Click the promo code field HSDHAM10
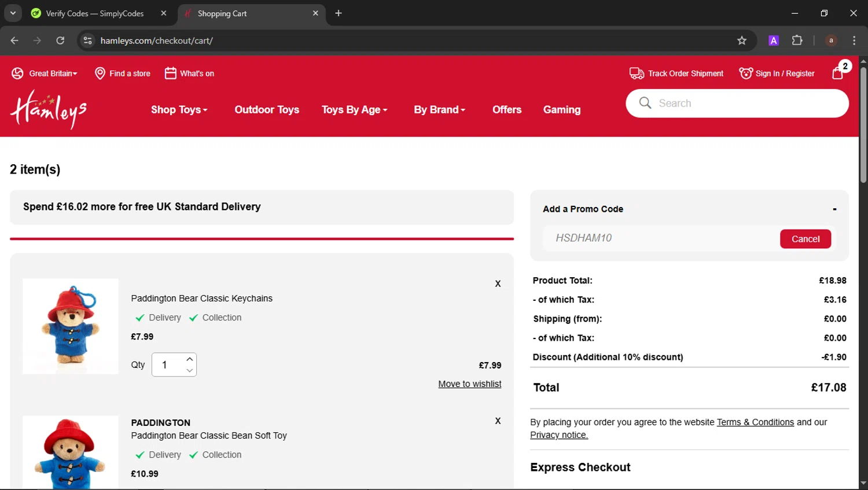The width and height of the screenshot is (868, 490). (x=661, y=238)
